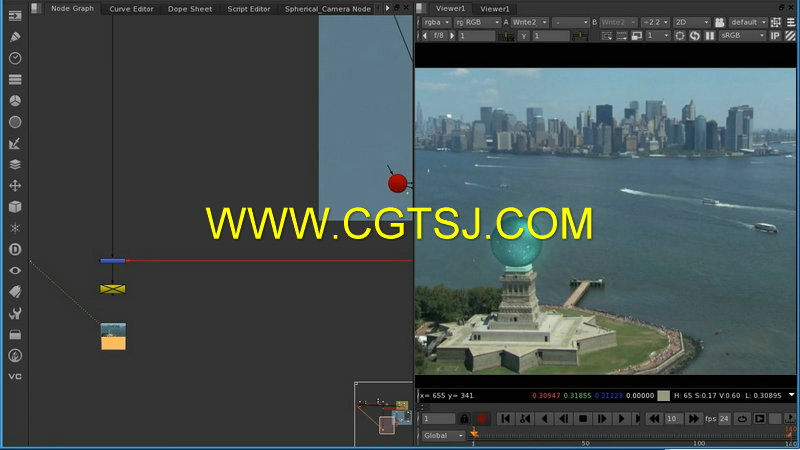Stop playback

(583, 419)
